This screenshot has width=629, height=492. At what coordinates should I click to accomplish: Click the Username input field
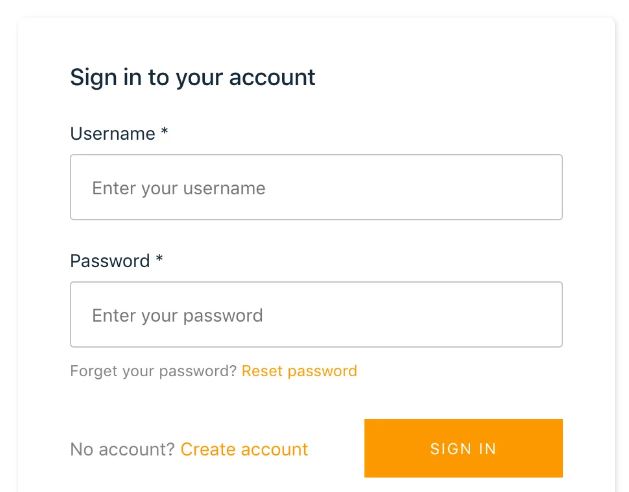point(316,187)
